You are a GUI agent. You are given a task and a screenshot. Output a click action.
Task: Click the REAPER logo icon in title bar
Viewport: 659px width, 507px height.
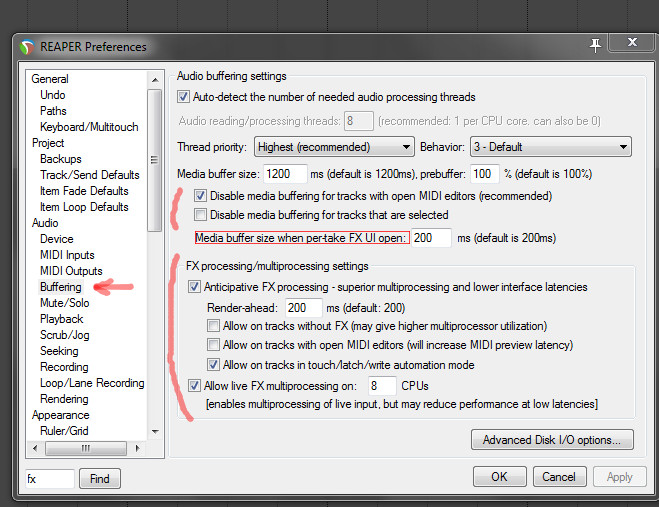coord(26,47)
